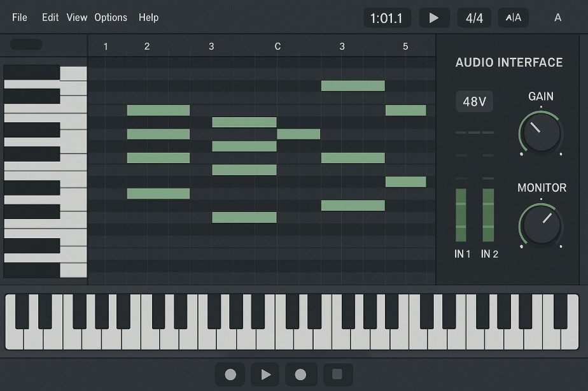Select the IN 2 level meter
Image resolution: width=588 pixels, height=391 pixels.
click(x=488, y=215)
